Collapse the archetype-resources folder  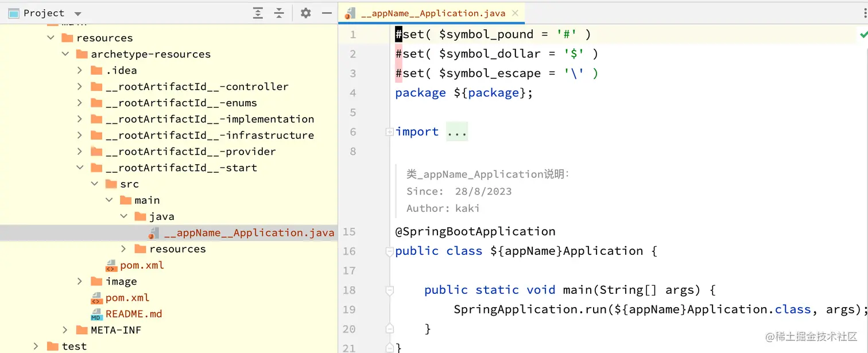coord(65,54)
